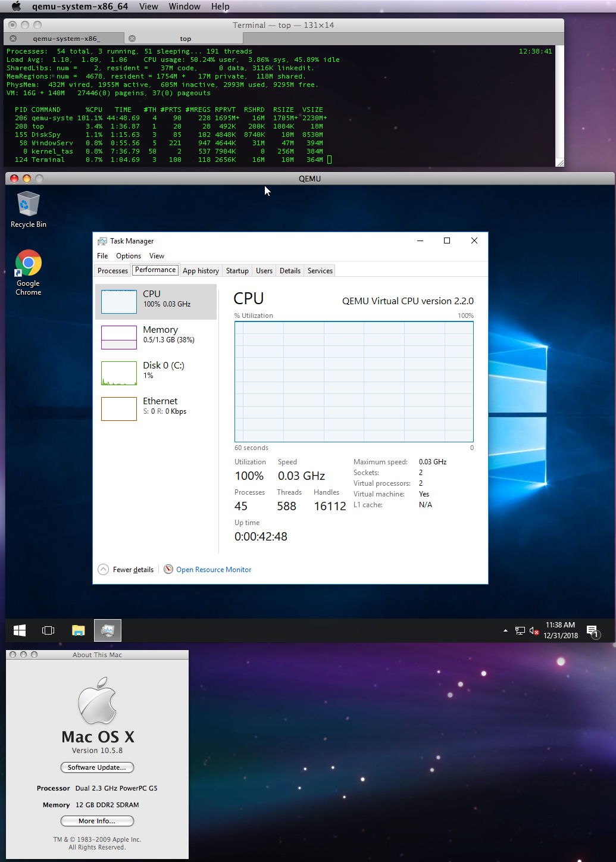Click More Info in About This Mac
The image size is (616, 862).
[97, 821]
